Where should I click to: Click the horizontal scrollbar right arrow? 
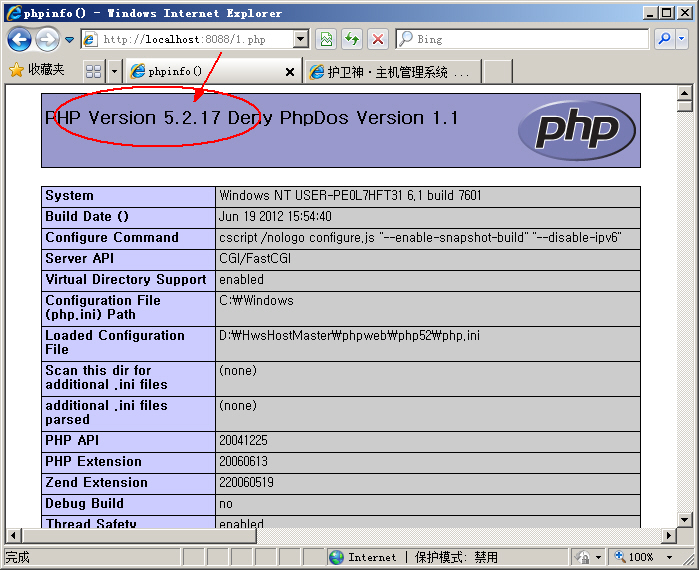[x=669, y=535]
